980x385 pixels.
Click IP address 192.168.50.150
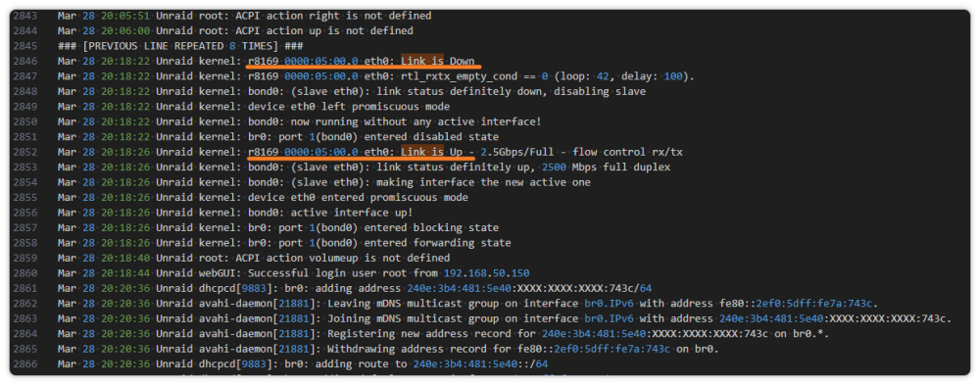pyautogui.click(x=487, y=273)
